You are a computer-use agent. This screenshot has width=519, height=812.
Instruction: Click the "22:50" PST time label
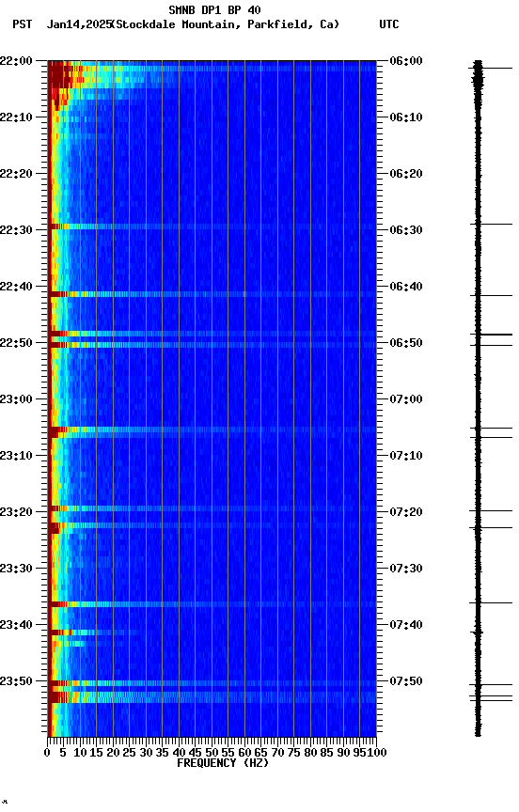[x=16, y=343]
